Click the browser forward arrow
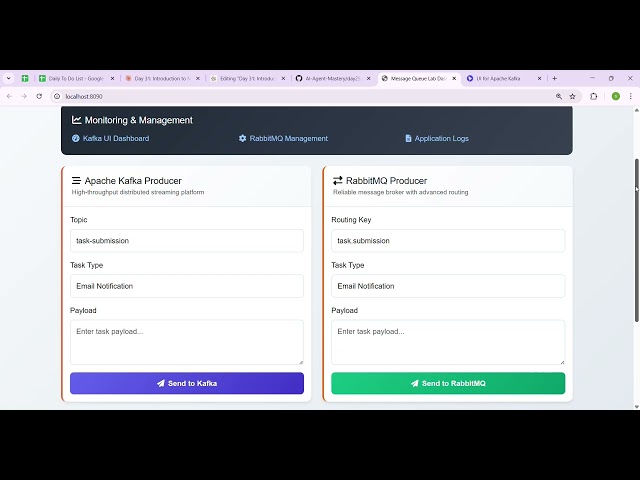This screenshot has width=640, height=480. pos(24,96)
